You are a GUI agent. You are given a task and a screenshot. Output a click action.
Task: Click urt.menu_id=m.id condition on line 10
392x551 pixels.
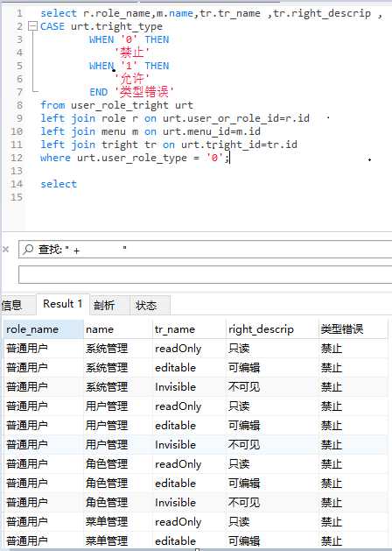click(x=212, y=131)
